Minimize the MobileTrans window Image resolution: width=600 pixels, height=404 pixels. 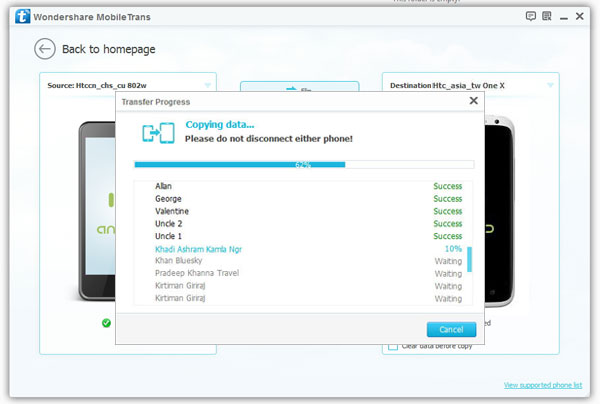click(564, 18)
